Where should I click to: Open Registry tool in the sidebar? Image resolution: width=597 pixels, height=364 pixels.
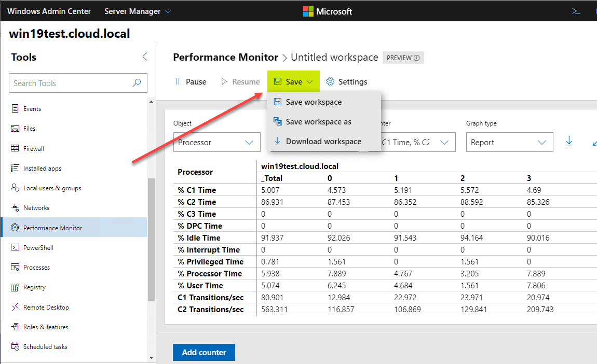point(34,287)
